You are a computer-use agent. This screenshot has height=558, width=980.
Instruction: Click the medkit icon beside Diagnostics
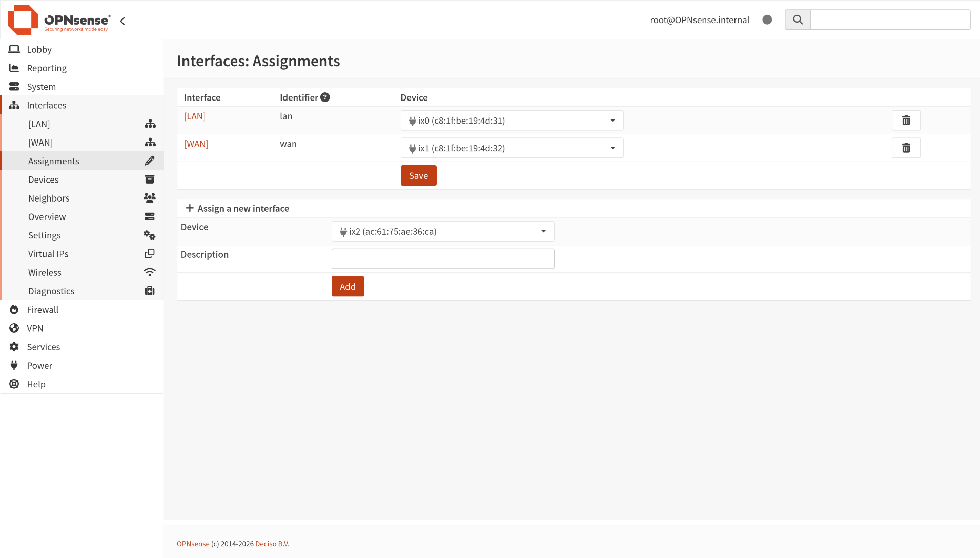tap(150, 291)
